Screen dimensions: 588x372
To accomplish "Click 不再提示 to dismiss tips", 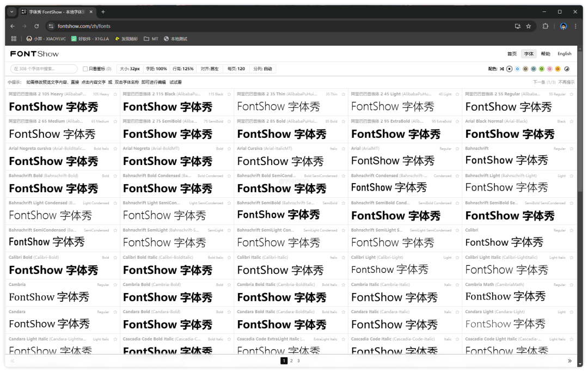I will (x=566, y=82).
